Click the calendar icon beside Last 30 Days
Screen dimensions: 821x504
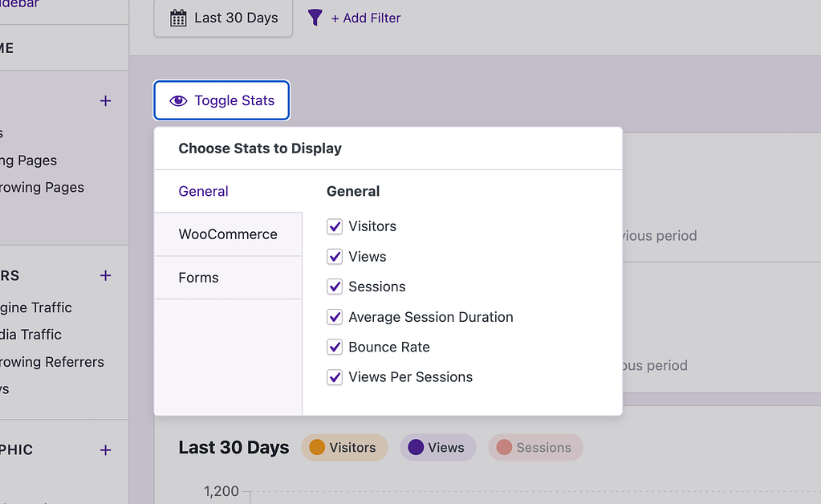[178, 18]
